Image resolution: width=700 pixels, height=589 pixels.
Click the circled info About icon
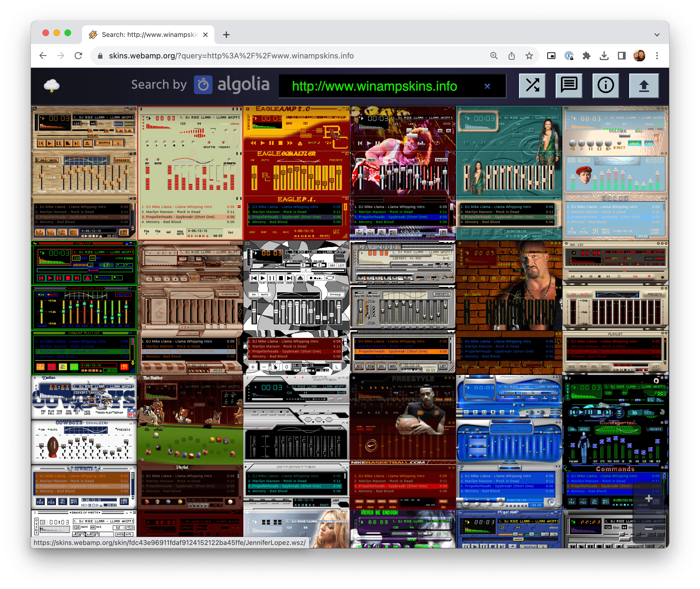(606, 85)
